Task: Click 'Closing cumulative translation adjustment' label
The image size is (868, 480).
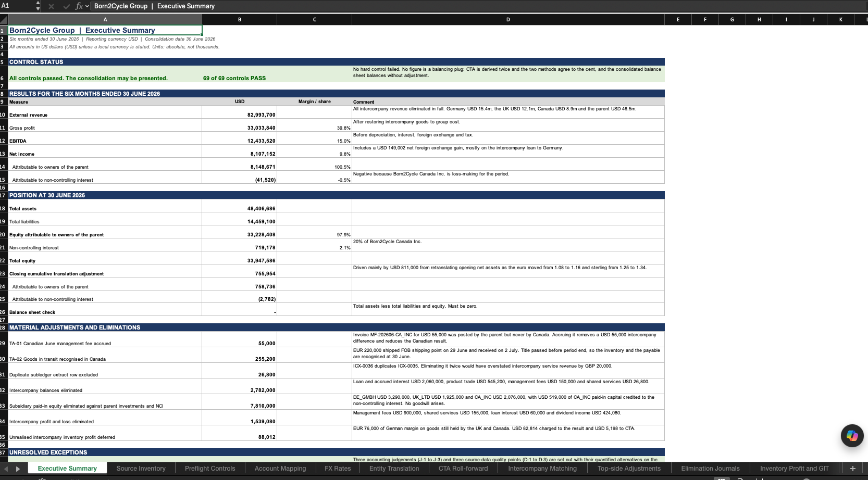Action: point(56,274)
